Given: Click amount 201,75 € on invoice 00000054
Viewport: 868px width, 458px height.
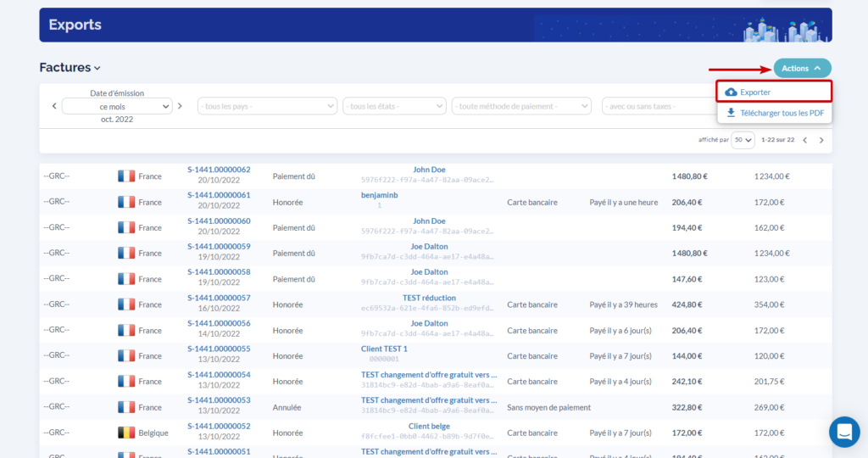Looking at the screenshot, I should tap(769, 382).
